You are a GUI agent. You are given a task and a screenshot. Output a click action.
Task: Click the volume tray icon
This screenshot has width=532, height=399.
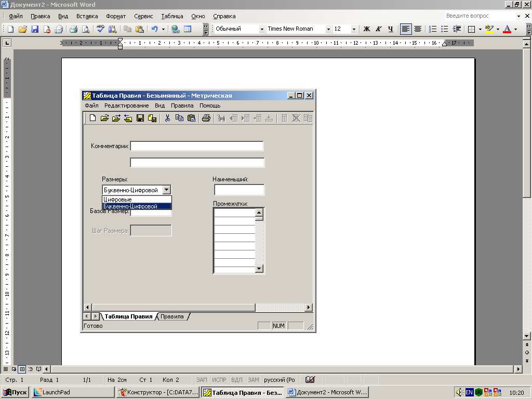(459, 392)
